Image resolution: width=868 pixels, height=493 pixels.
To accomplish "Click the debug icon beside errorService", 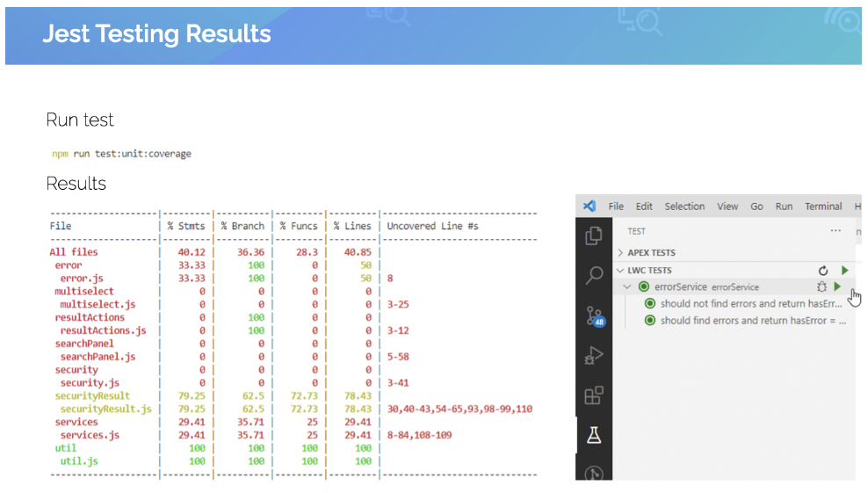I will click(x=822, y=286).
